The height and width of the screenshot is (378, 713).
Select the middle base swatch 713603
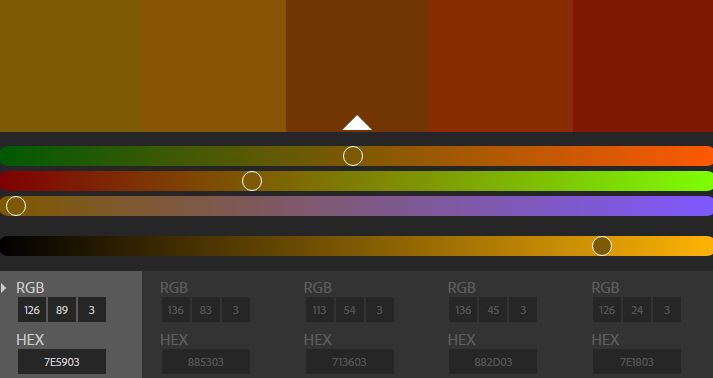[x=357, y=66]
